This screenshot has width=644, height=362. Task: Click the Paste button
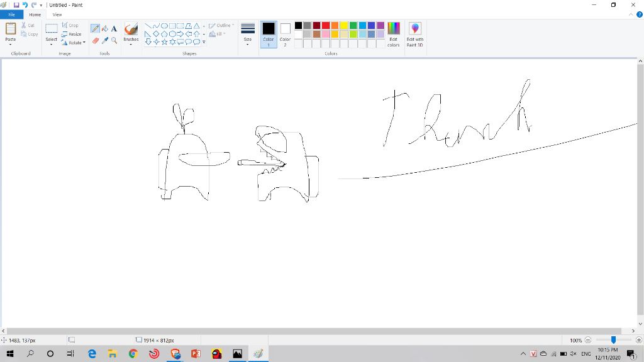[x=10, y=31]
